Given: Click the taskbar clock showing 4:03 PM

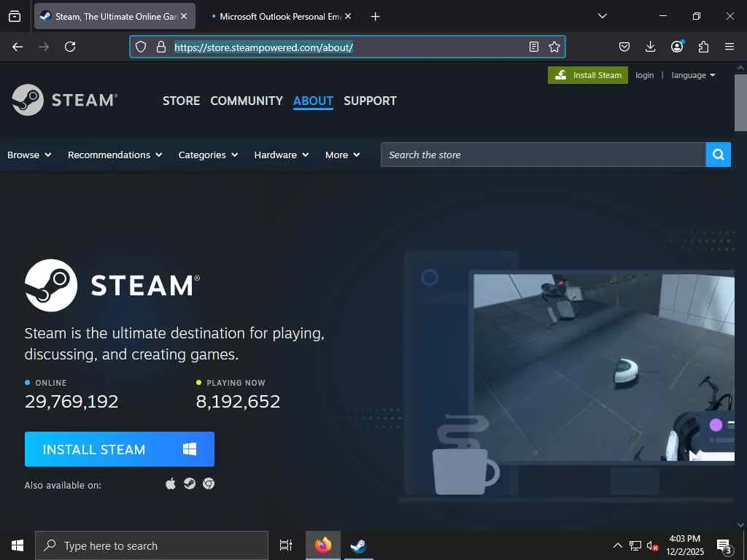Looking at the screenshot, I should (x=684, y=545).
